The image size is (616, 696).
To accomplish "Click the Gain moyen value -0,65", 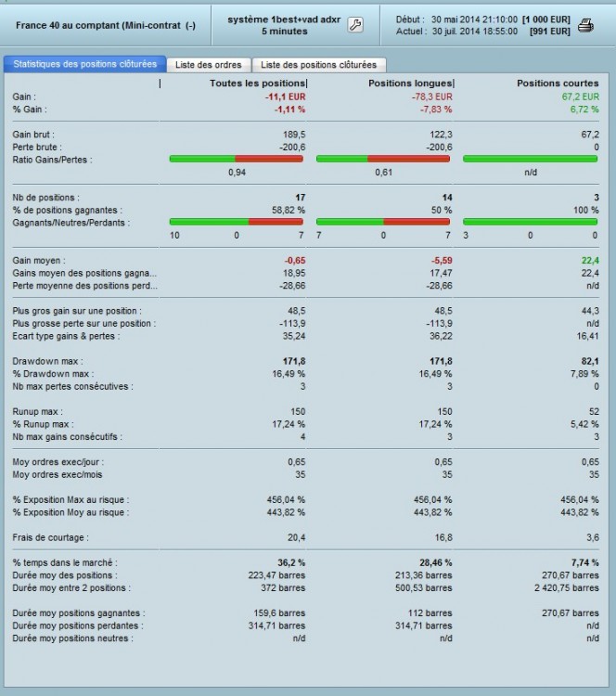I will (294, 261).
